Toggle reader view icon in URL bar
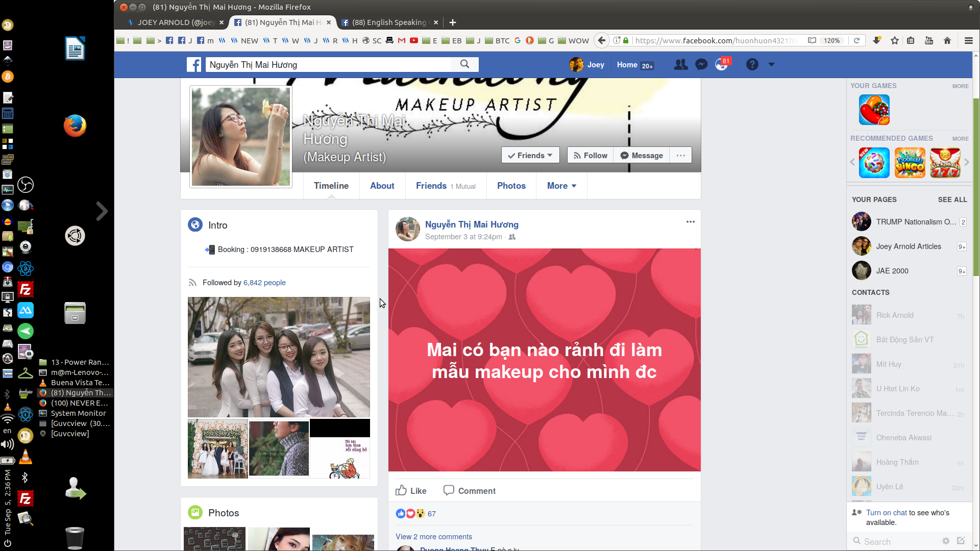 click(x=812, y=40)
